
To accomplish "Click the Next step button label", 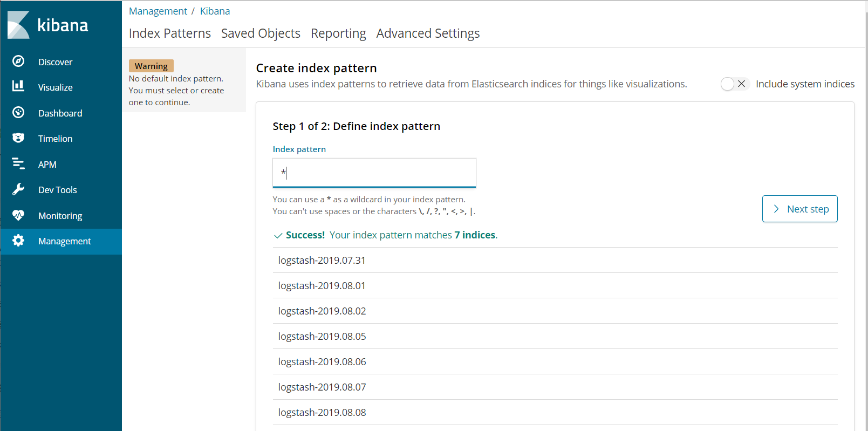I will tap(808, 209).
